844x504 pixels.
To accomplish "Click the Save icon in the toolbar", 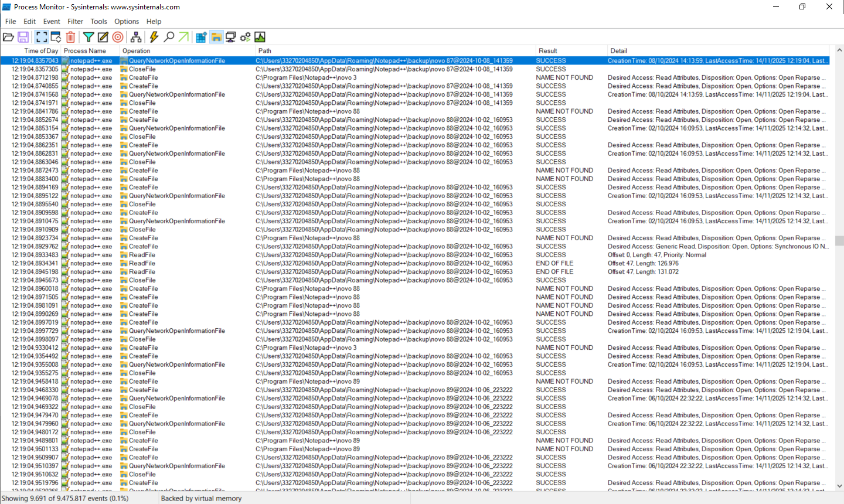I will pos(23,38).
